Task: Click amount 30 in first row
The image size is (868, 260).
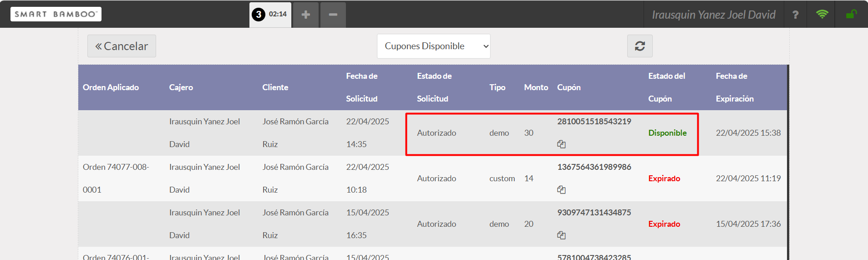Action: (528, 133)
